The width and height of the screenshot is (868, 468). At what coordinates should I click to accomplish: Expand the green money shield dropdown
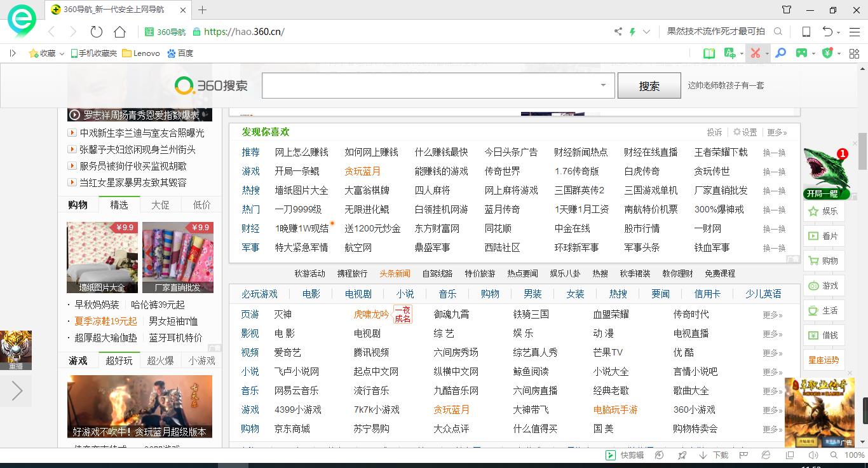pyautogui.click(x=839, y=53)
